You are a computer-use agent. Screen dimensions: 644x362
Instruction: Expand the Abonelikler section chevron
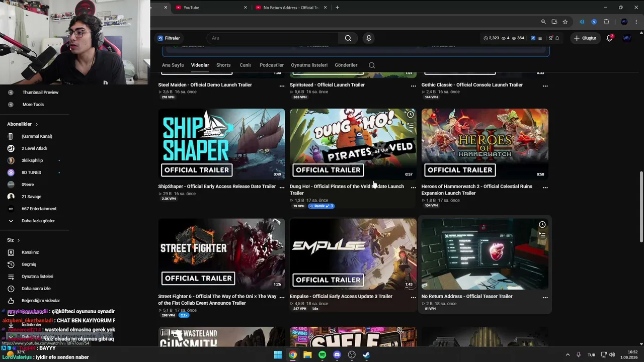pos(36,124)
